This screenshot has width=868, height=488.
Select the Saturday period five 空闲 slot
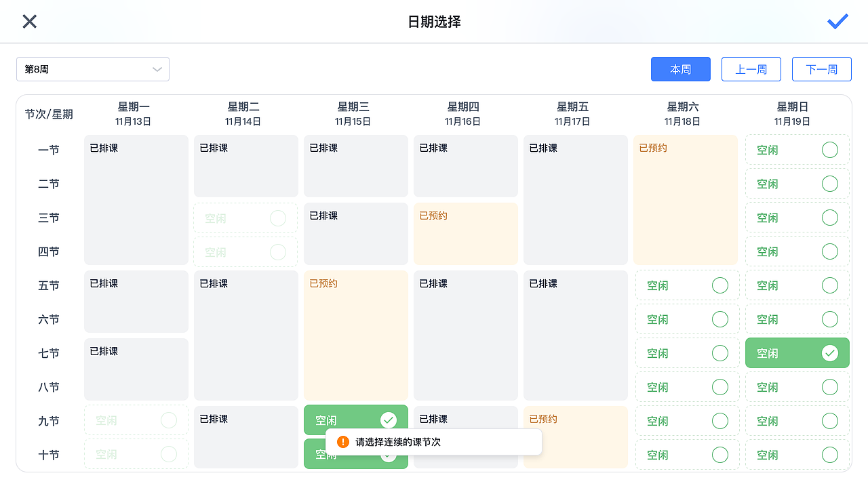687,285
